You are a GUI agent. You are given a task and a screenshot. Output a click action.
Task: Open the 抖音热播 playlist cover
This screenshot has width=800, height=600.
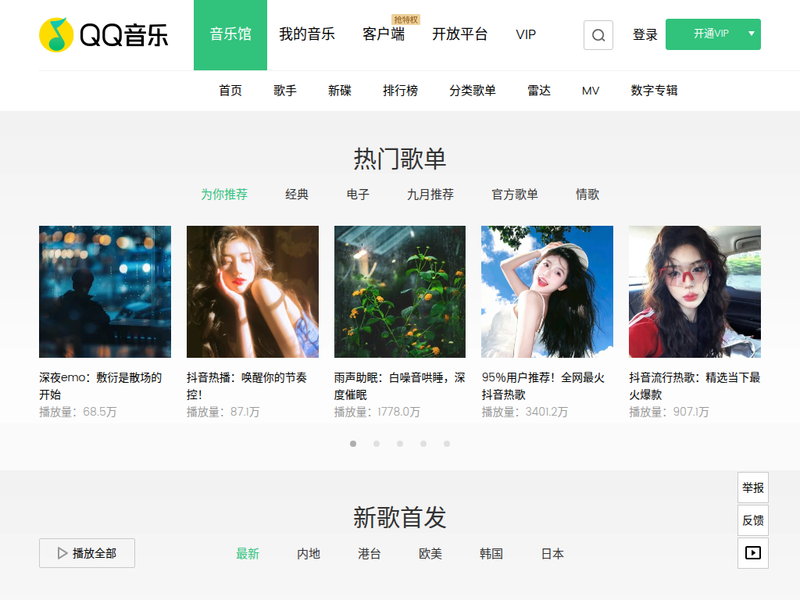coord(253,292)
